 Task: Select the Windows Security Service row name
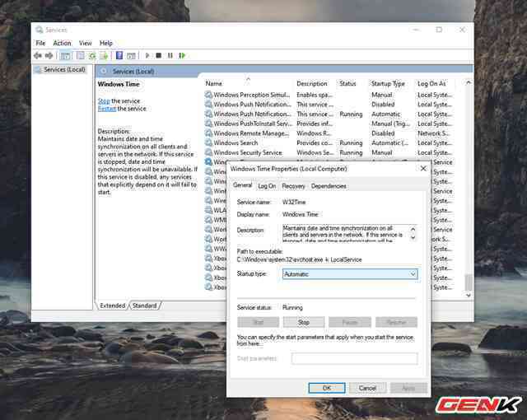[248, 152]
